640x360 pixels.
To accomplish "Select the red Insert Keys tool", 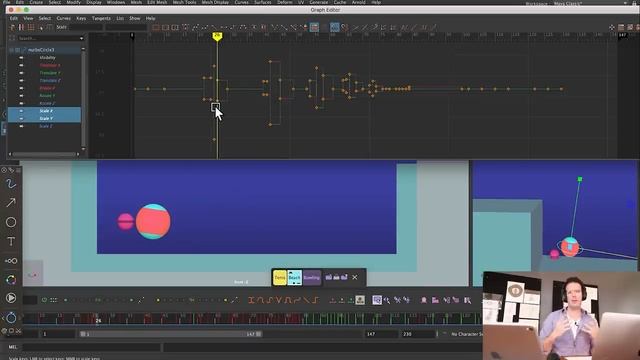I will coord(21,27).
